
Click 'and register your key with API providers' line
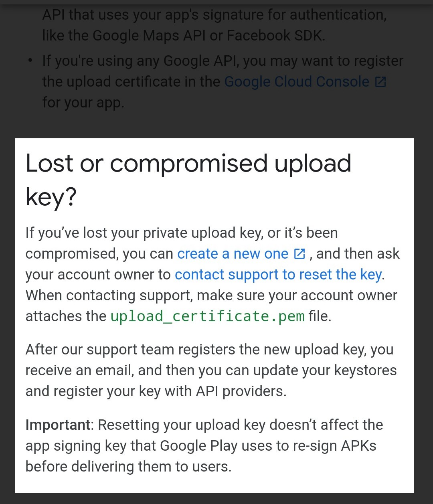pyautogui.click(x=156, y=391)
